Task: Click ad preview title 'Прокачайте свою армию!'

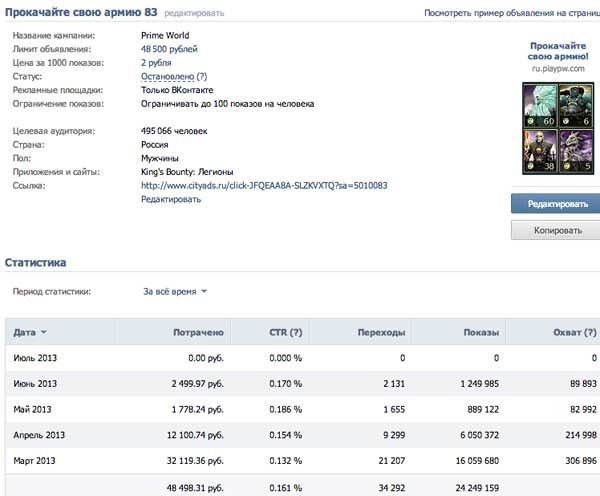Action: (558, 51)
